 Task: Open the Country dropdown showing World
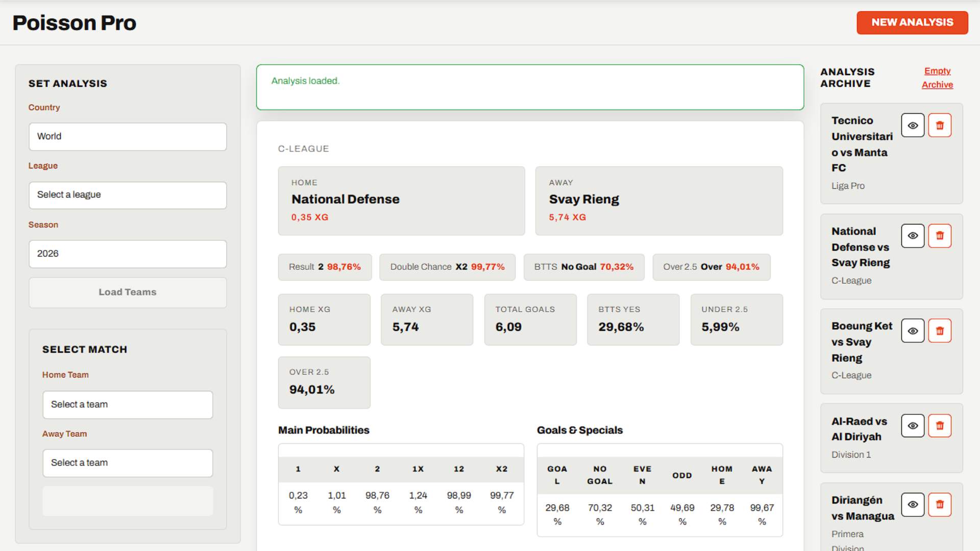(x=128, y=137)
